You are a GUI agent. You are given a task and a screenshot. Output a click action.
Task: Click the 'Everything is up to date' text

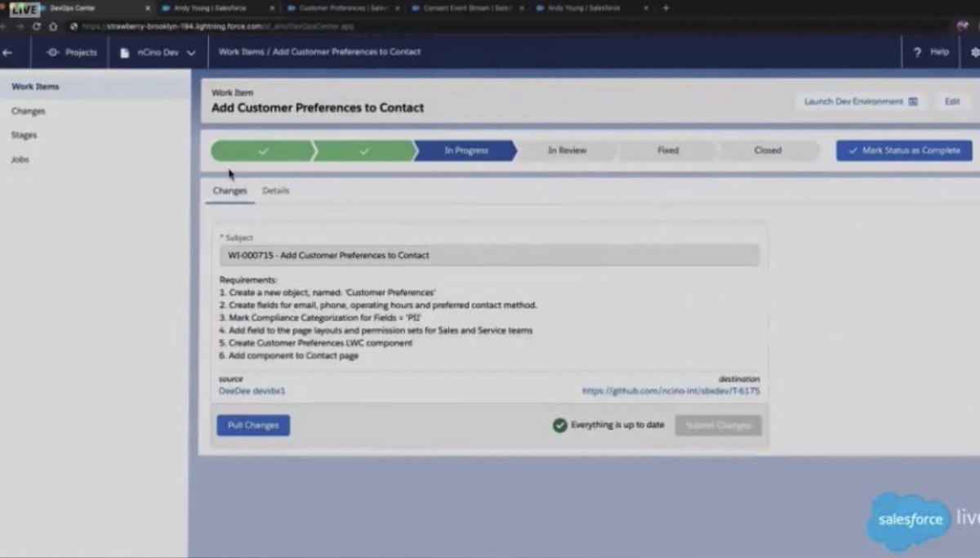tap(617, 425)
